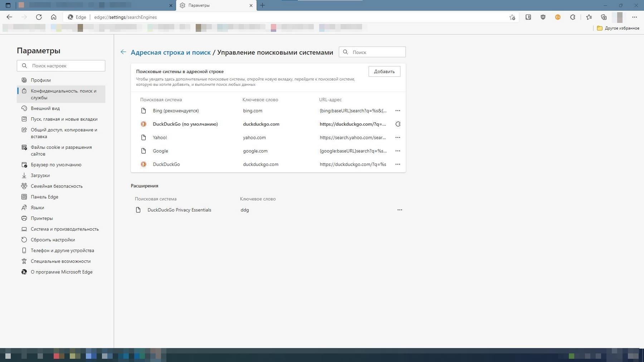Image resolution: width=644 pixels, height=362 pixels.
Task: Open Пуск, главная и новые вкладки section
Action: pos(61,119)
